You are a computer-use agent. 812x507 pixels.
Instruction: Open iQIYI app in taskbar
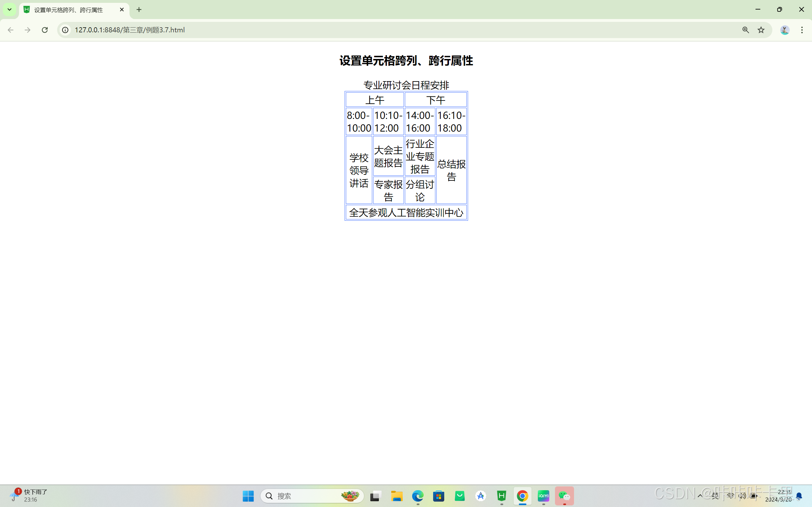coord(543,496)
